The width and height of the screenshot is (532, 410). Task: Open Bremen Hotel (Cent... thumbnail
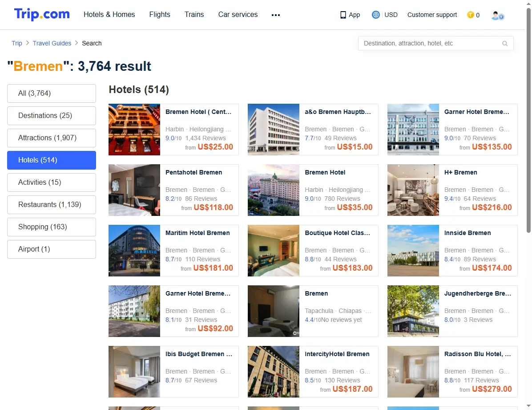(x=134, y=130)
